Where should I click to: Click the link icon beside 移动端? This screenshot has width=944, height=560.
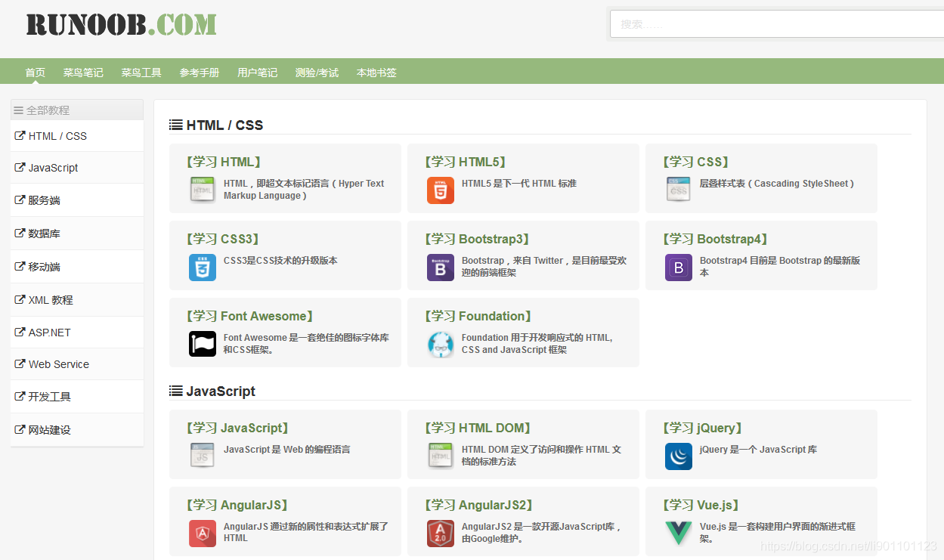tap(20, 267)
